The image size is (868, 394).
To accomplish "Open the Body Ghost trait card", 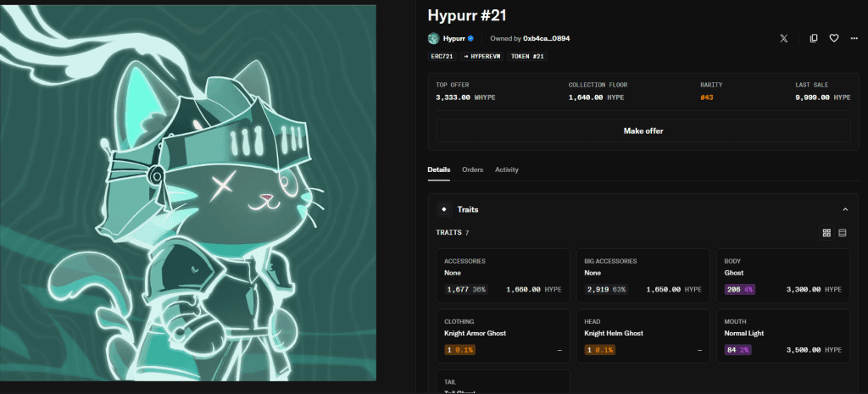I will point(782,275).
